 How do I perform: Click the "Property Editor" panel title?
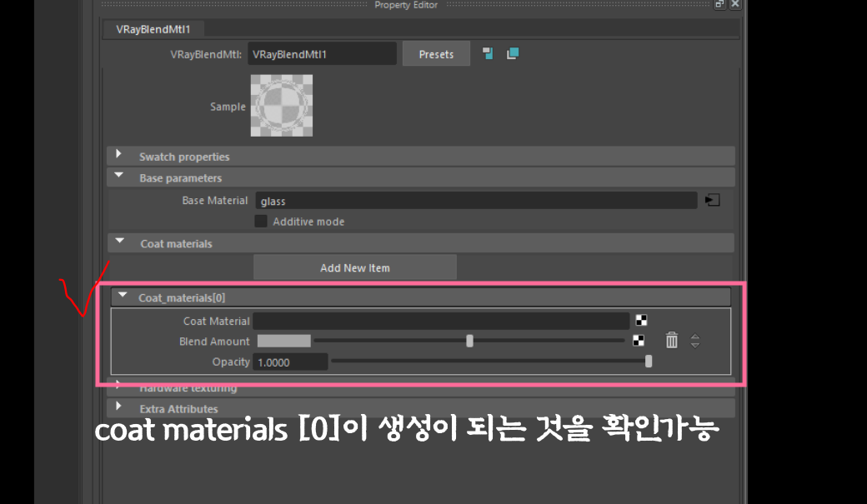point(406,5)
